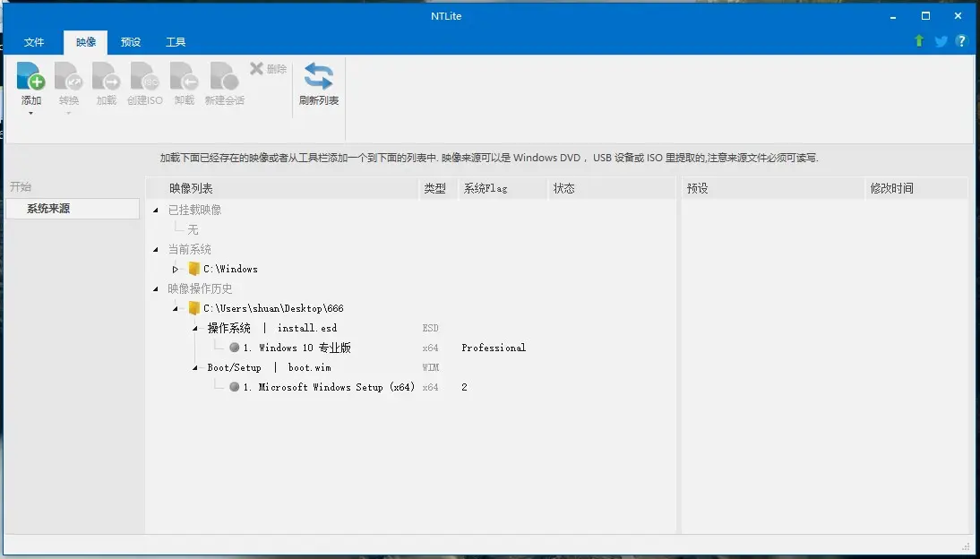Viewport: 980px width, 559px height.
Task: Open the help question mark icon
Action: point(961,40)
